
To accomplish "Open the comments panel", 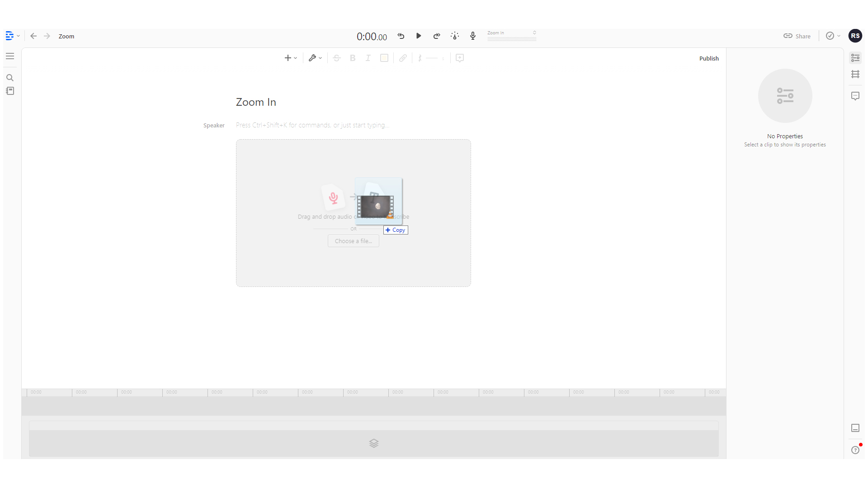I will (x=855, y=96).
